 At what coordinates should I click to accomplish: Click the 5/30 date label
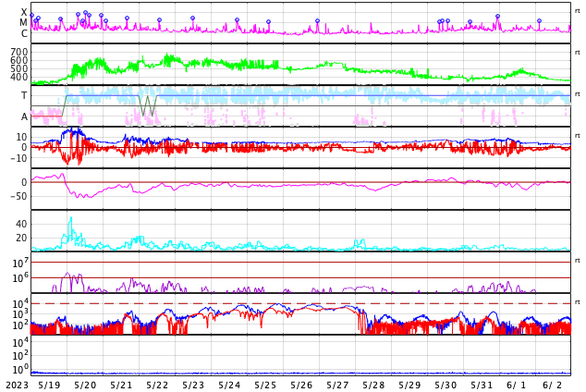446,385
